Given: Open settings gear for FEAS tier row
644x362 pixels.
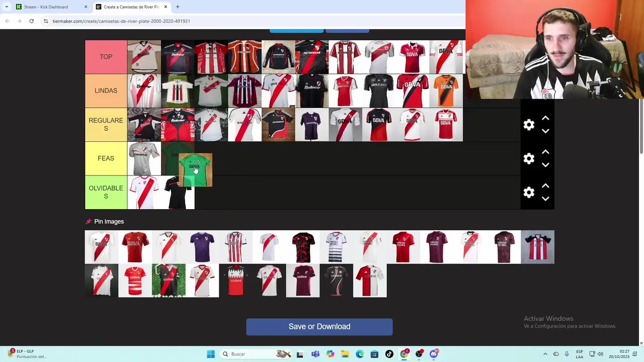Looking at the screenshot, I should coord(529,158).
